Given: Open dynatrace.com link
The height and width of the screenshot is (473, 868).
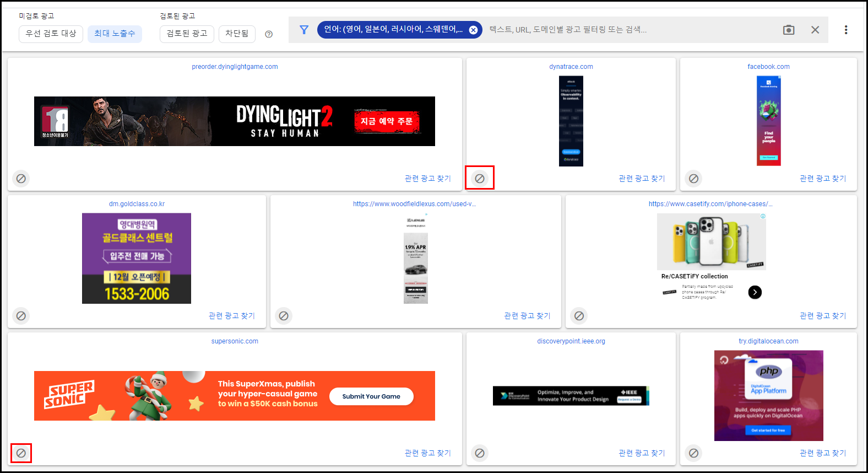Looking at the screenshot, I should click(x=571, y=67).
